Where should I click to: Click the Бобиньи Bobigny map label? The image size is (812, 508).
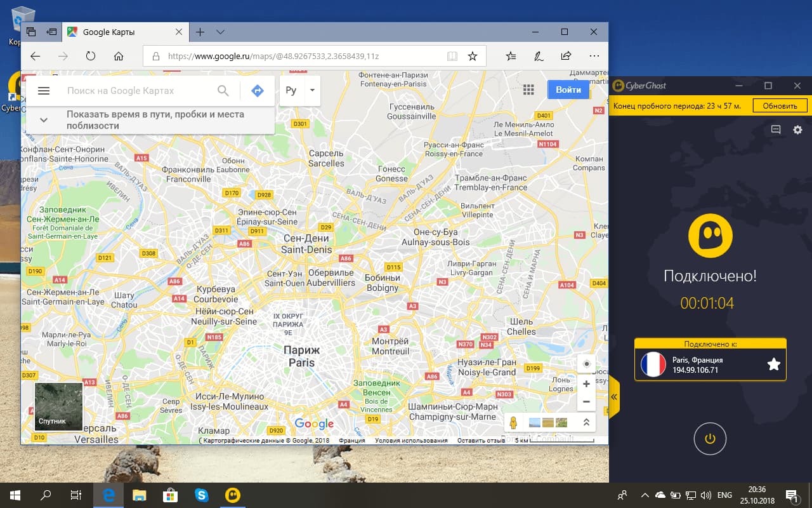point(383,283)
